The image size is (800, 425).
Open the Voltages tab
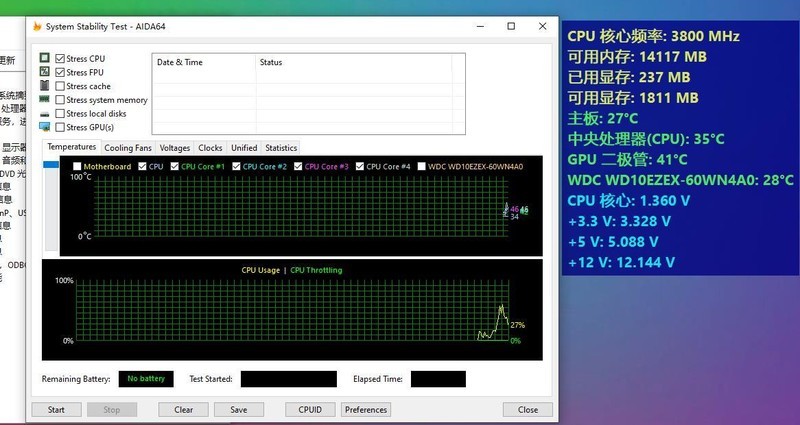point(175,148)
